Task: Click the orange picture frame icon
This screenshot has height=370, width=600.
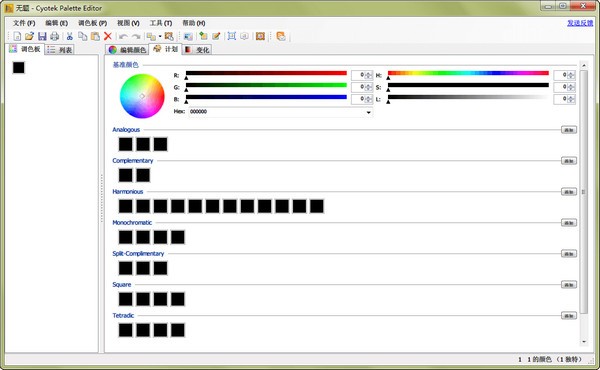Action: (x=260, y=36)
